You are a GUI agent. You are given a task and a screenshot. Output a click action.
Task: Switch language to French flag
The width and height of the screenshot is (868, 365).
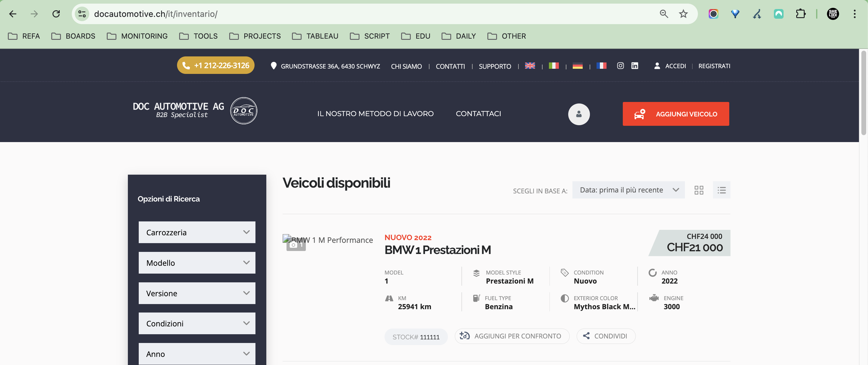coord(601,66)
